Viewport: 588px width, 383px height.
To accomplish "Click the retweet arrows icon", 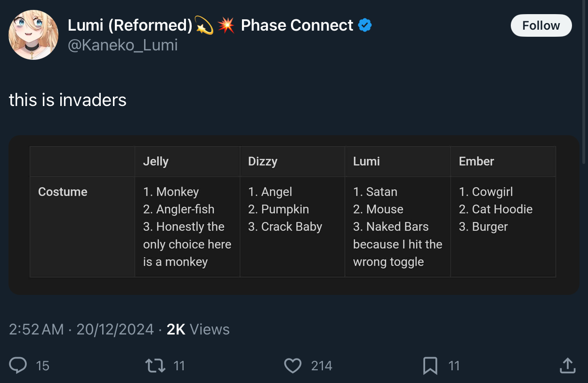I will [155, 366].
